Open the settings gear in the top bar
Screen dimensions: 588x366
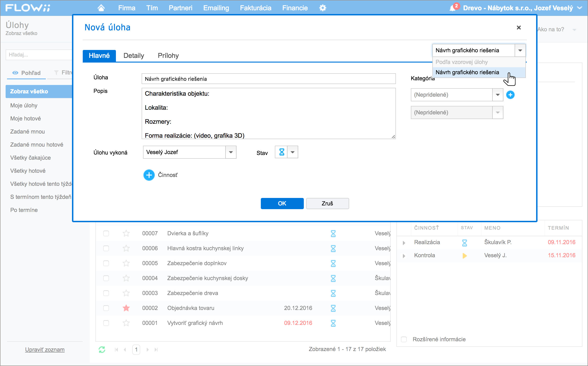[323, 8]
